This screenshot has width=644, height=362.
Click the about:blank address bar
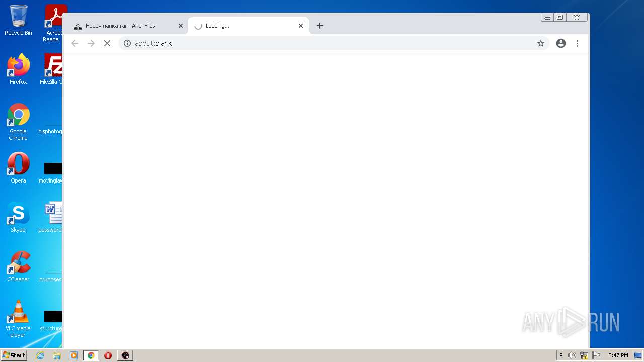click(334, 43)
